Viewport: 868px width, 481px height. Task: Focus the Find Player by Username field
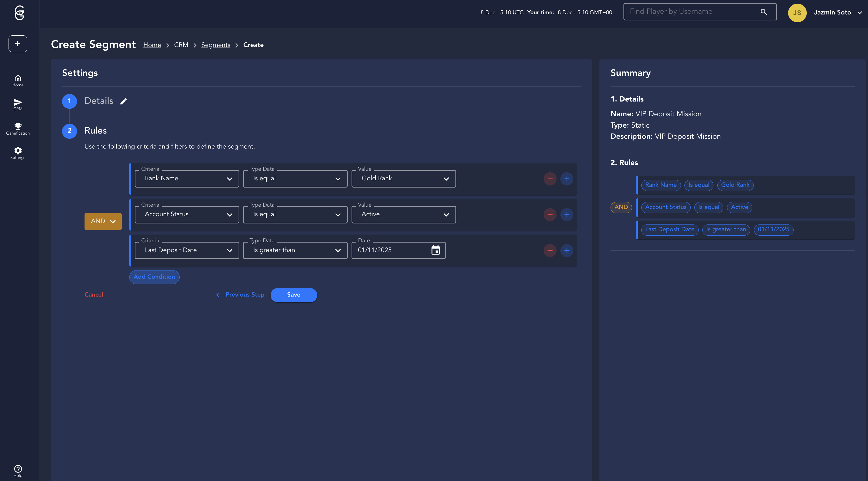coord(691,12)
